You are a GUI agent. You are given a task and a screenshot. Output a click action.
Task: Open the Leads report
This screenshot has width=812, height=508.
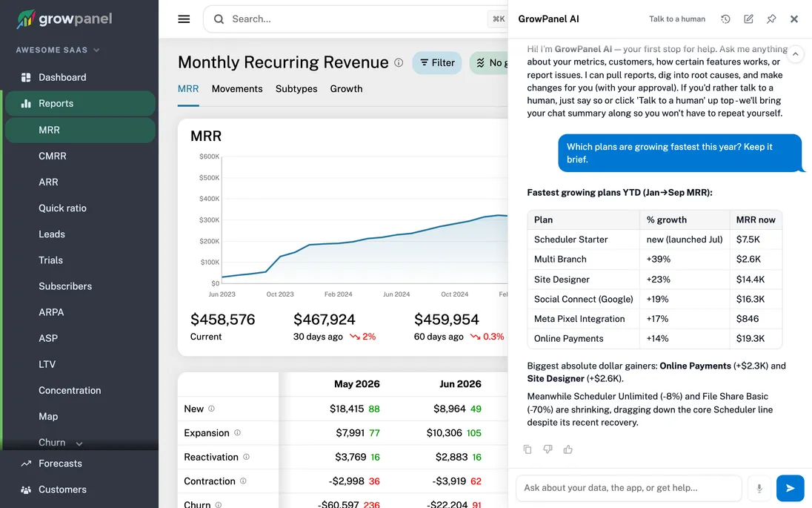(x=52, y=234)
